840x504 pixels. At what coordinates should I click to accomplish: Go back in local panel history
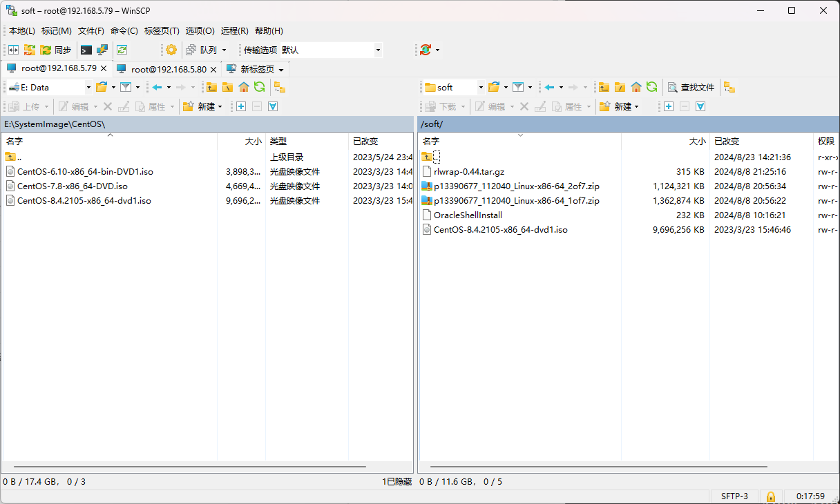tap(157, 87)
